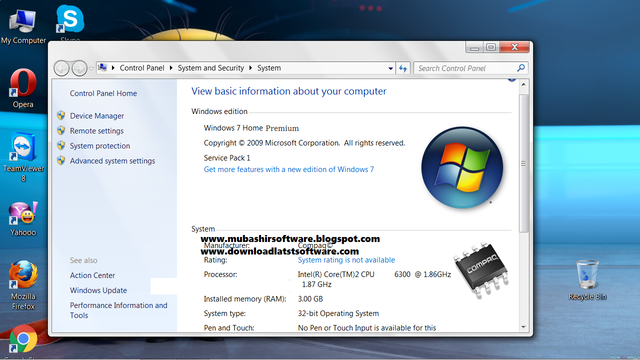Click the Compaq chip manufacturer logo
The image size is (640, 360).
[481, 270]
